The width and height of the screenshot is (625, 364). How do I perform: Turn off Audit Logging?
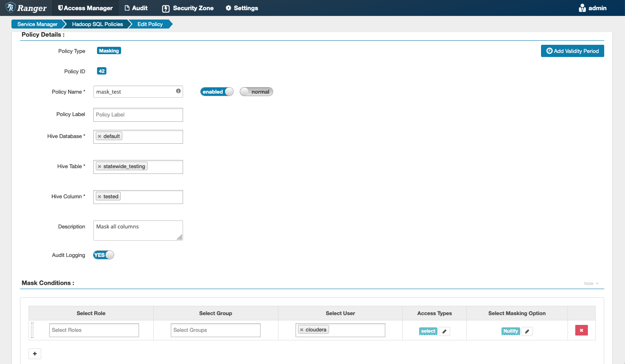coord(103,254)
